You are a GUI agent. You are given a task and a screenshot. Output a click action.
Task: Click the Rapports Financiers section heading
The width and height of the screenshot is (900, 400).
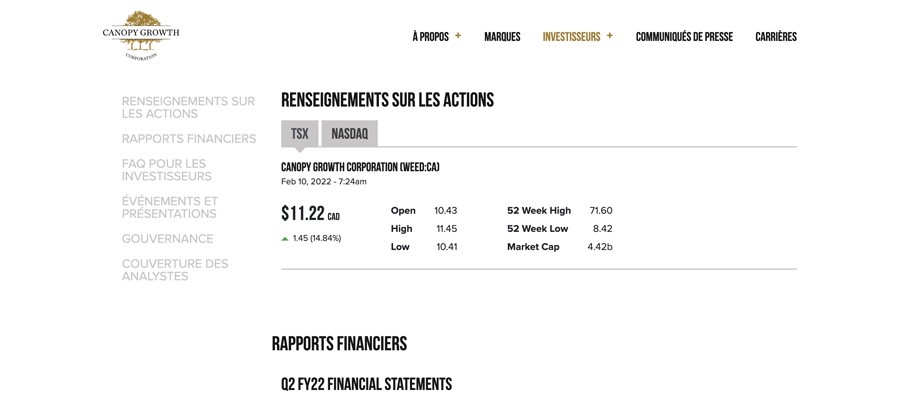pyautogui.click(x=339, y=344)
